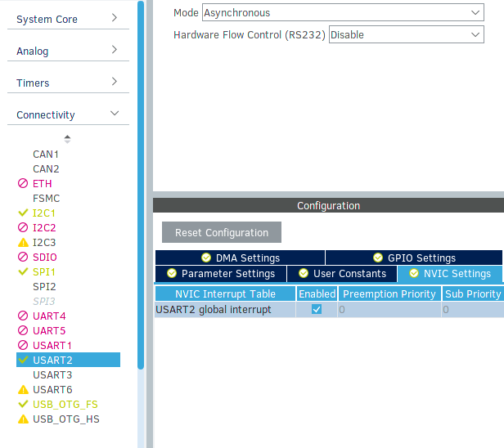The height and width of the screenshot is (448, 504).
Task: Click the green checkmark beside I2C1
Action: tap(23, 213)
